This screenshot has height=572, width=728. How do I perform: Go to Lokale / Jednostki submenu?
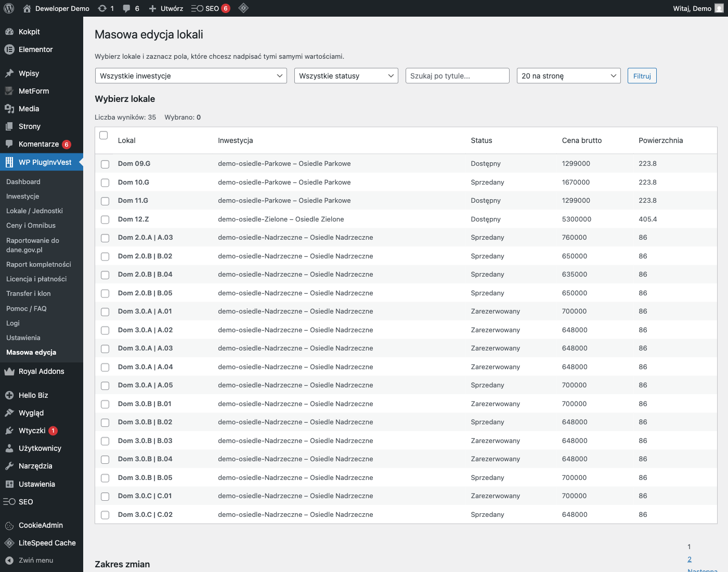pyautogui.click(x=34, y=211)
